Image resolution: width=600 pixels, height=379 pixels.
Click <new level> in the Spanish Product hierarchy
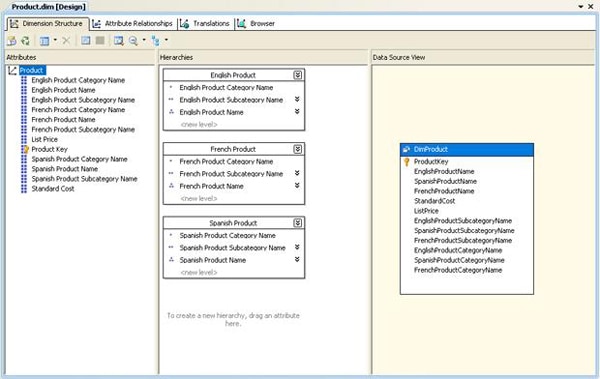tap(199, 273)
